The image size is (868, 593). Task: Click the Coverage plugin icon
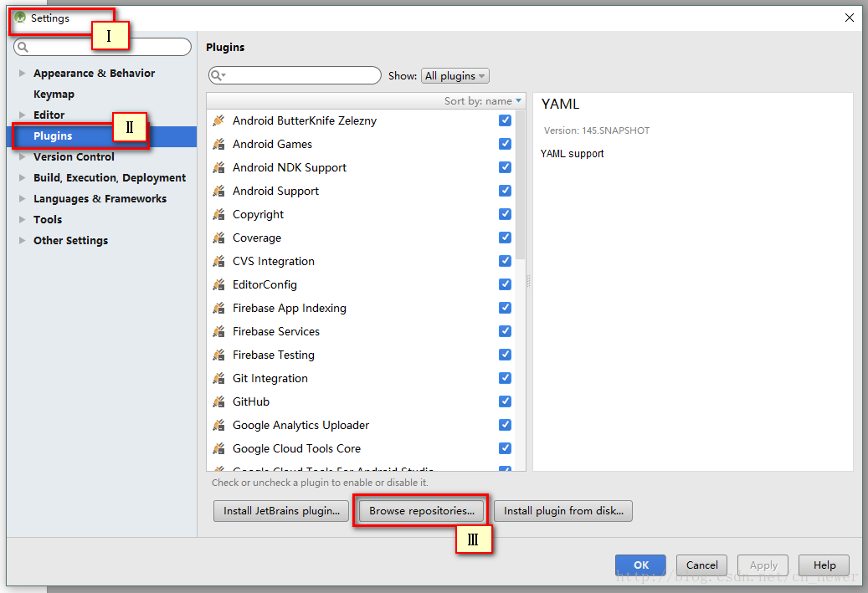pos(218,238)
